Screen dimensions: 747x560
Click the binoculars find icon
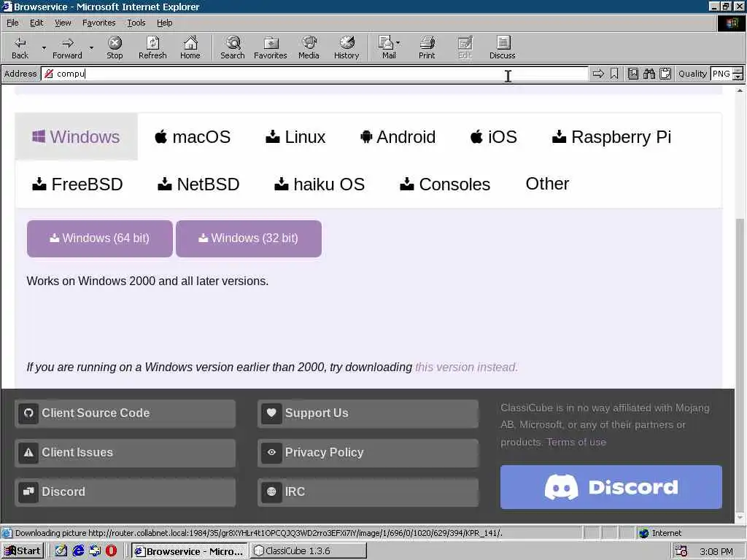tap(649, 74)
